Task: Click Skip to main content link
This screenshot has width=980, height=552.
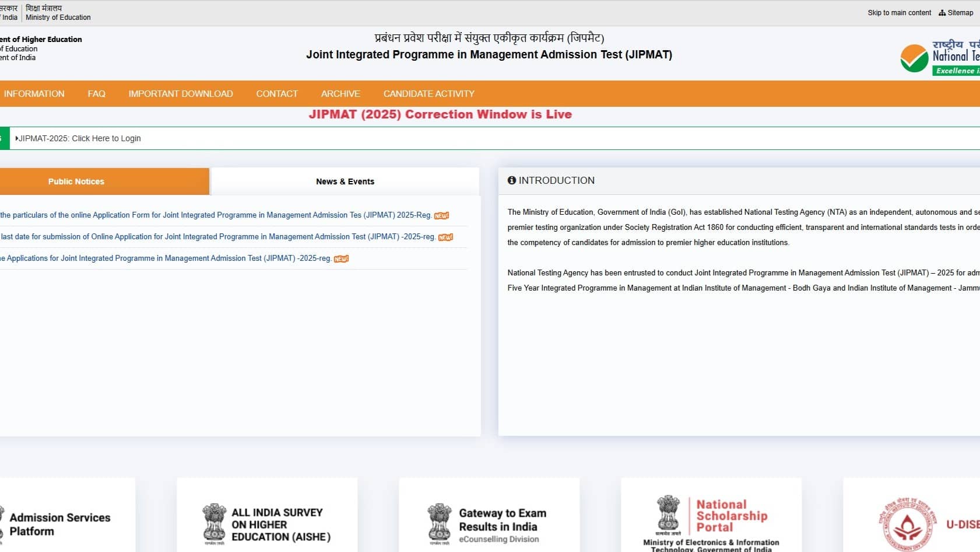Action: tap(899, 13)
